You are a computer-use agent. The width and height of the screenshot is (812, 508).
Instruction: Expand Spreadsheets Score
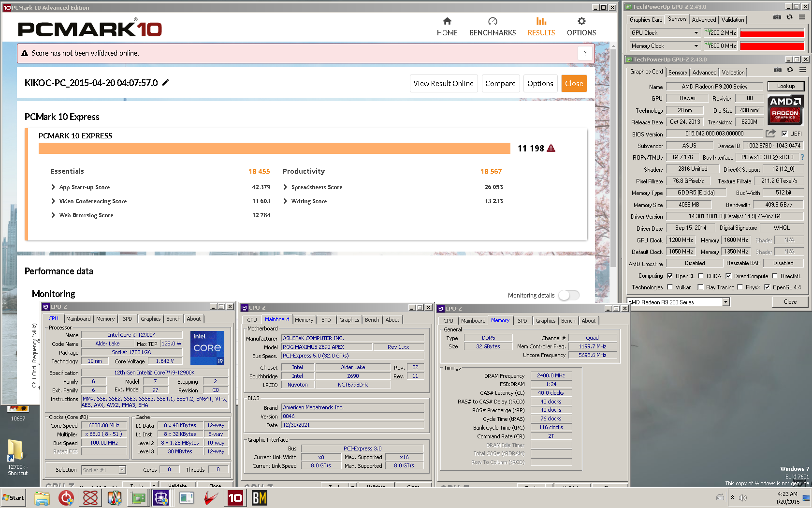pyautogui.click(x=285, y=187)
